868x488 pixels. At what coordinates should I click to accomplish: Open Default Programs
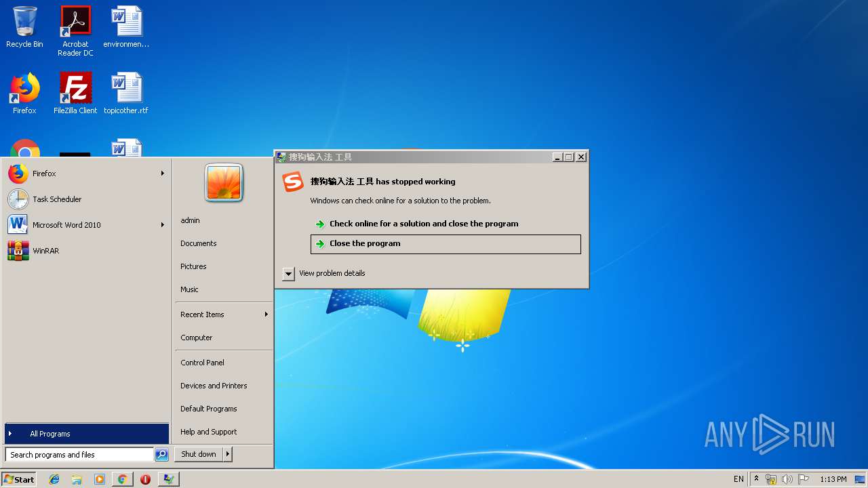point(209,409)
